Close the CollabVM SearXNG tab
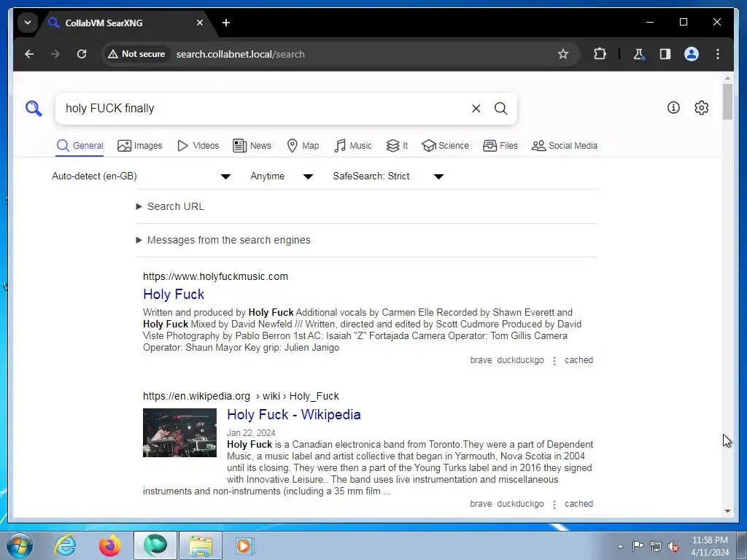 200,23
